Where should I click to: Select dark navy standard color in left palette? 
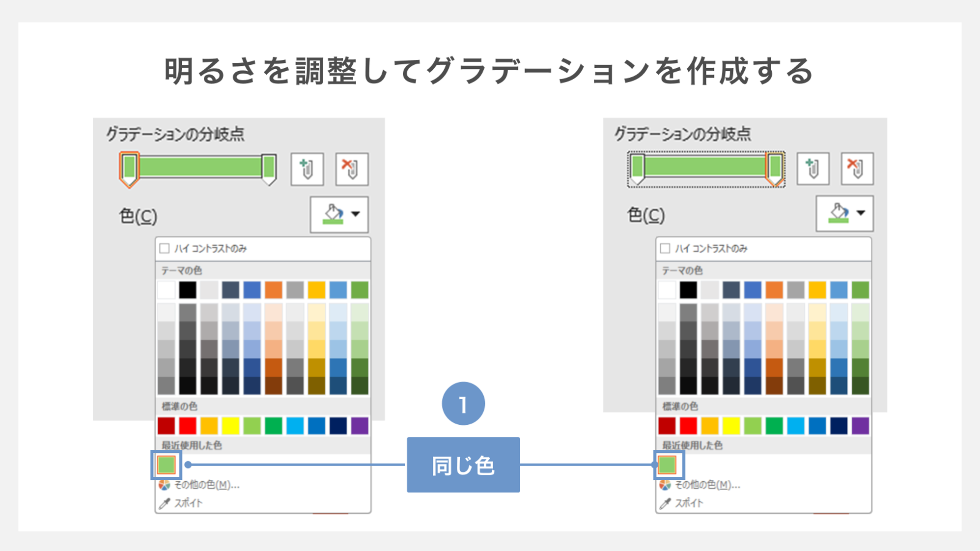click(x=338, y=426)
